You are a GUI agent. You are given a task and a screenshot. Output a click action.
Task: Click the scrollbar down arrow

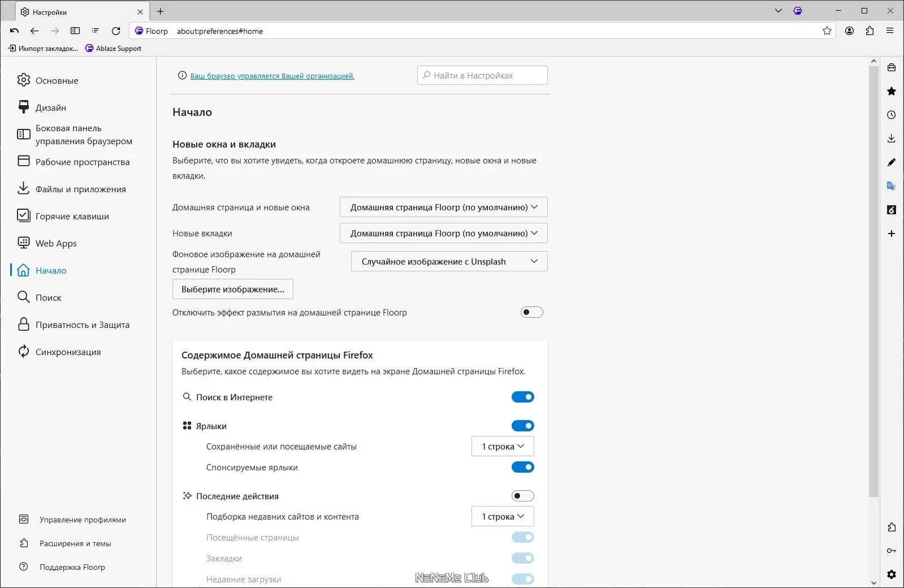(874, 582)
